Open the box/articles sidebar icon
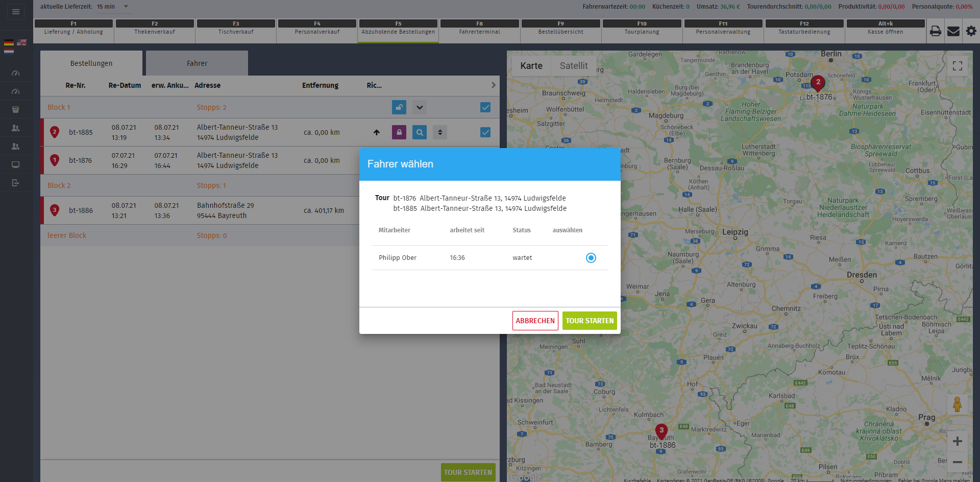The width and height of the screenshot is (980, 482). click(16, 109)
